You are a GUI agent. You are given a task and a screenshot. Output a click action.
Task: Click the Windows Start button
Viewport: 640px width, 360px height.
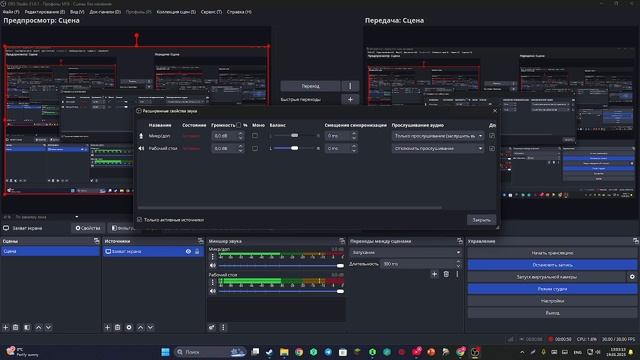point(165,352)
